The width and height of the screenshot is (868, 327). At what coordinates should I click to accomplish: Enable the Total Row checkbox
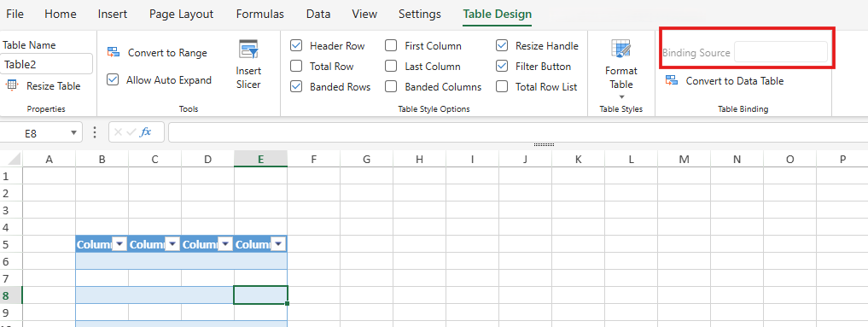[296, 67]
